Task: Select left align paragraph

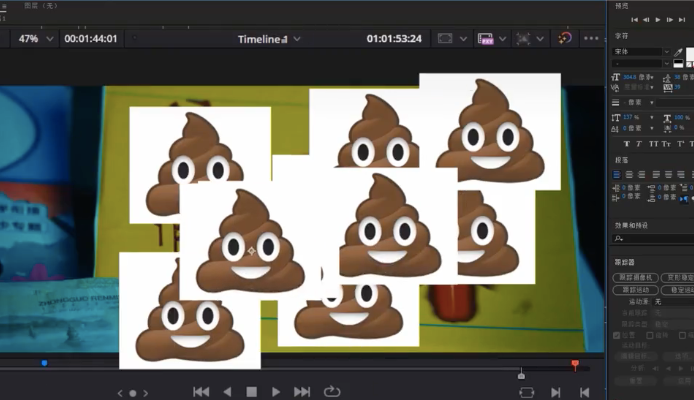Action: (x=617, y=175)
